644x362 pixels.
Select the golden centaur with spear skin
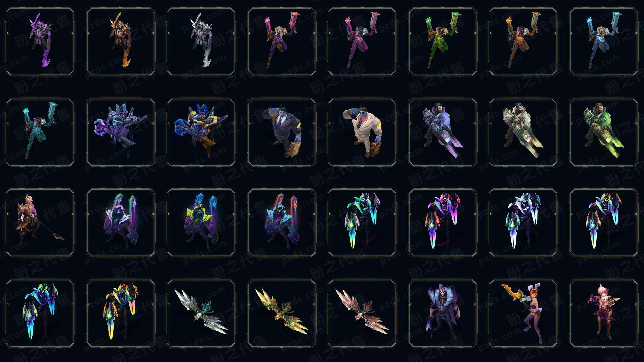pos(40,223)
